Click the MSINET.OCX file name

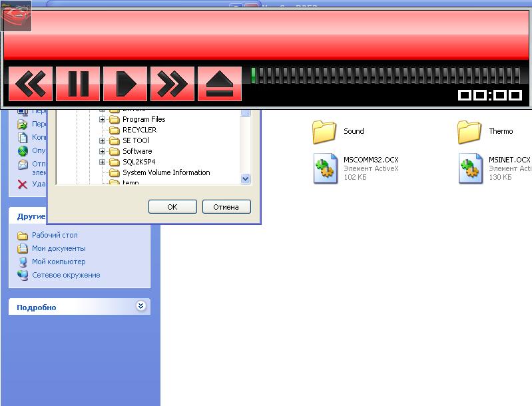pos(509,160)
